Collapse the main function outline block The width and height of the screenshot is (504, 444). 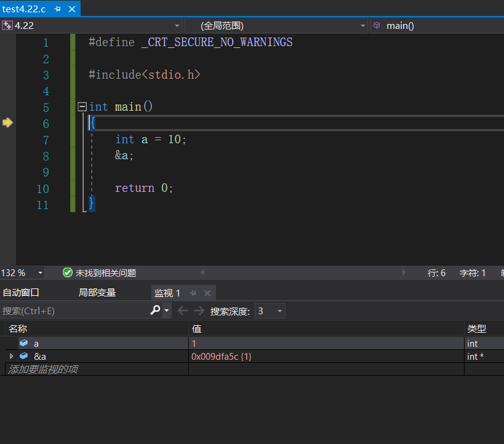coord(82,106)
